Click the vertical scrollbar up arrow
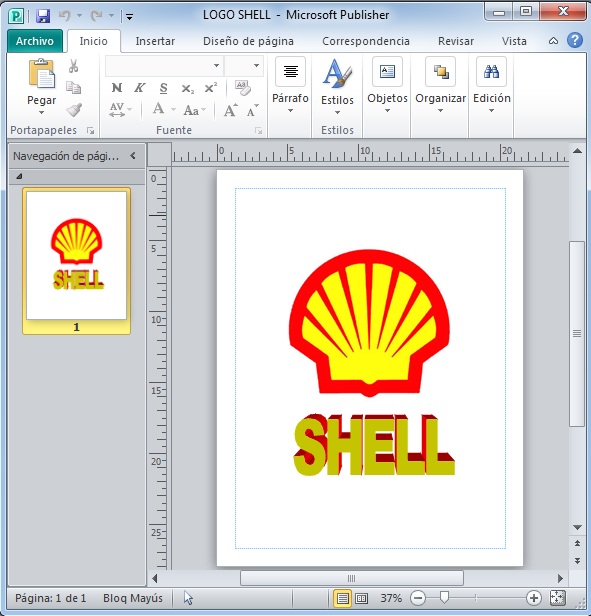This screenshot has height=616, width=591. [x=577, y=151]
